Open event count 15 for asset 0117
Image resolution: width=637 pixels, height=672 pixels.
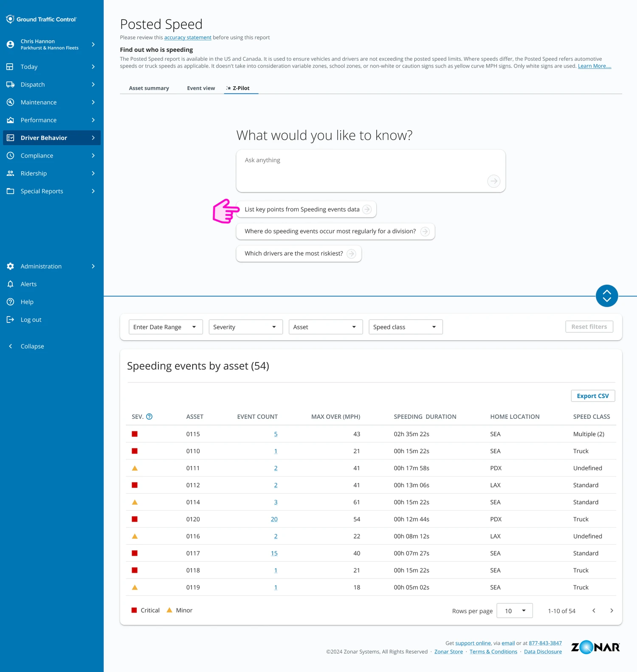coord(274,553)
